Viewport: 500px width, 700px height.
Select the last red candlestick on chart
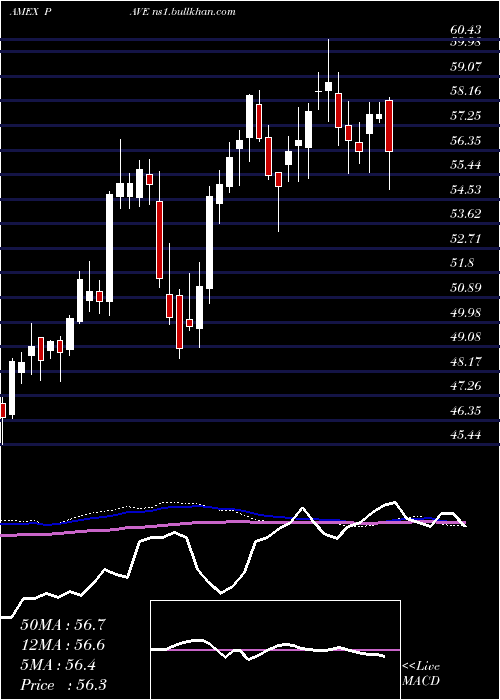389,126
